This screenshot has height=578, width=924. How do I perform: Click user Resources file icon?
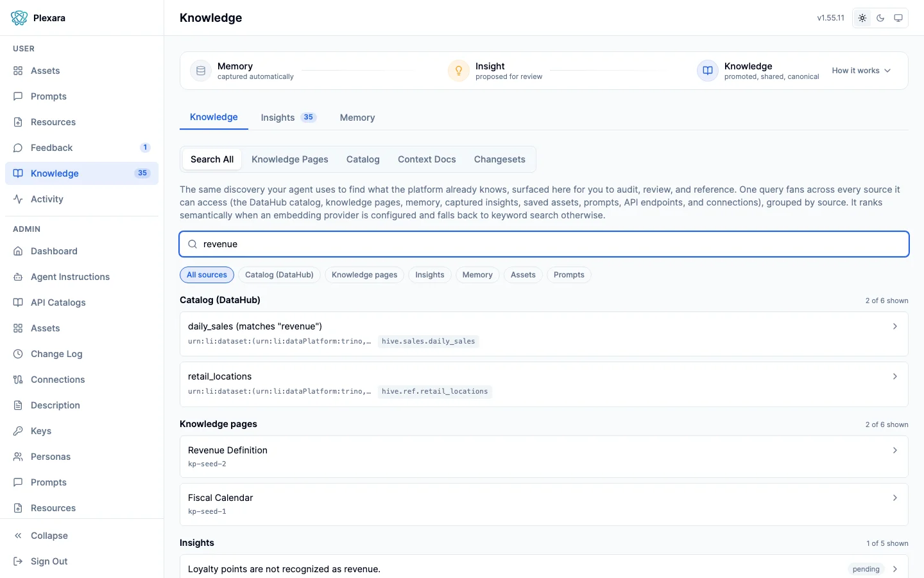18,122
